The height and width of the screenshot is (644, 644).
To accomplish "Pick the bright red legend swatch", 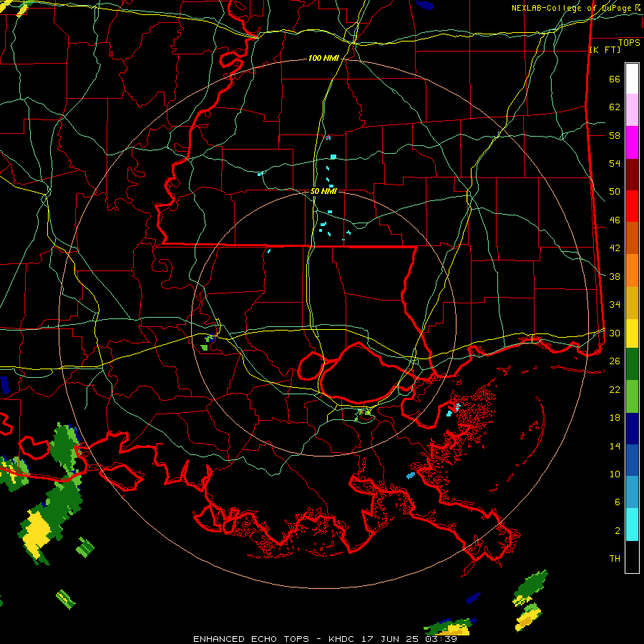I will 632,207.
